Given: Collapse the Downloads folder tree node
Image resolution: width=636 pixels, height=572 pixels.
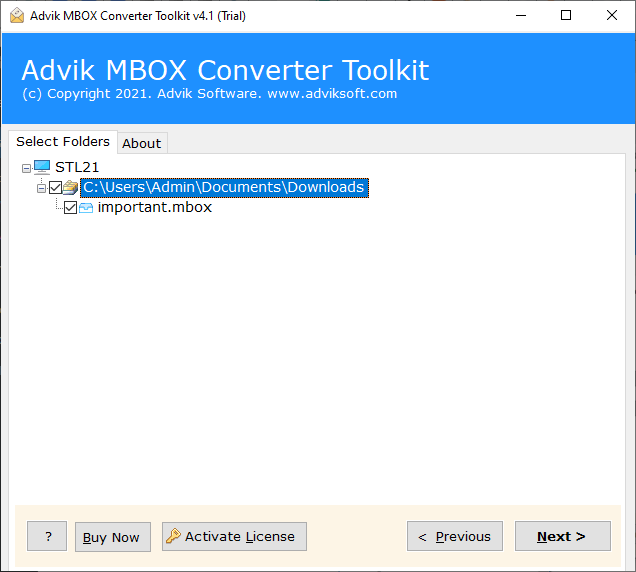Looking at the screenshot, I should [x=41, y=188].
